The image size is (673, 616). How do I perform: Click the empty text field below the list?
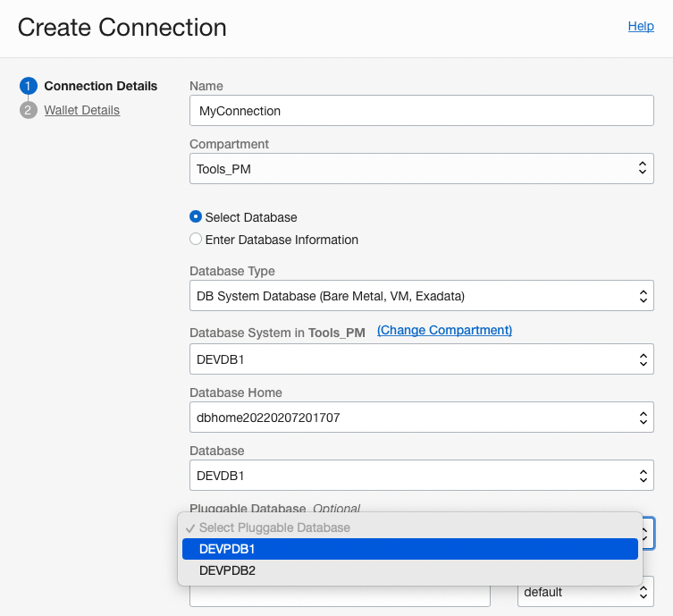[340, 595]
